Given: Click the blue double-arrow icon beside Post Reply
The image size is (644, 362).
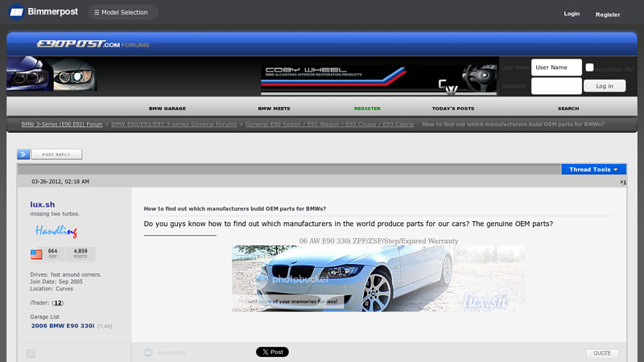Looking at the screenshot, I should (x=23, y=154).
